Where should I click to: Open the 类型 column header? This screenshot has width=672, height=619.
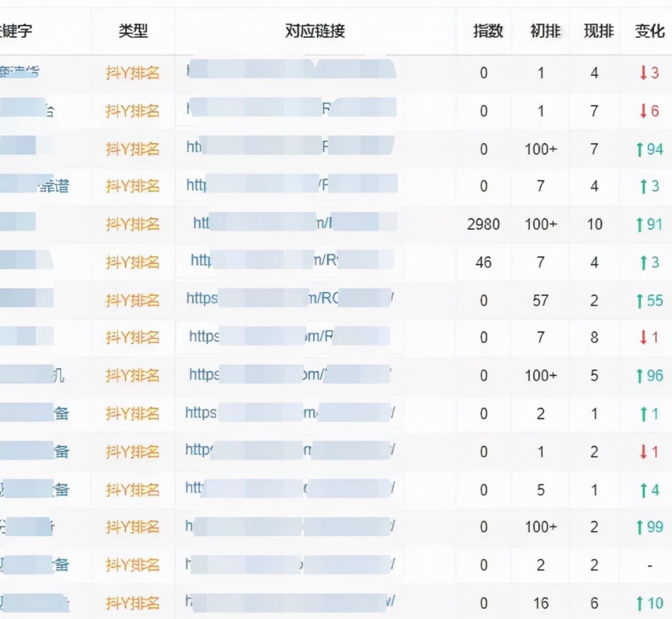[132, 31]
